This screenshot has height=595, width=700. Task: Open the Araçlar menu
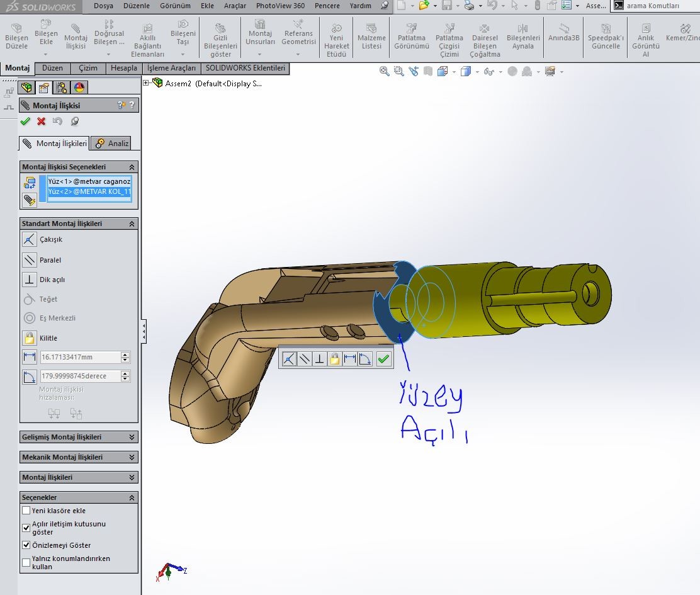click(x=235, y=6)
